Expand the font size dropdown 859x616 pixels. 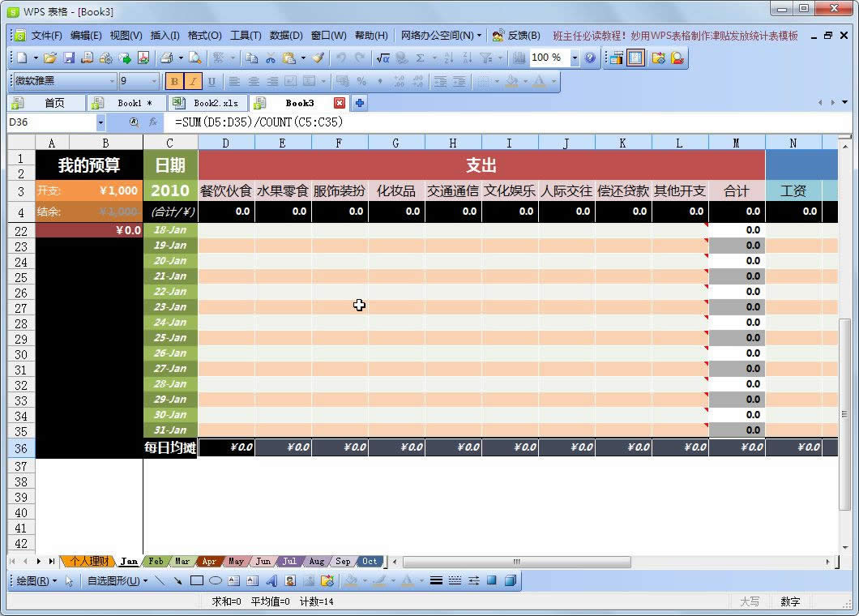click(x=154, y=82)
